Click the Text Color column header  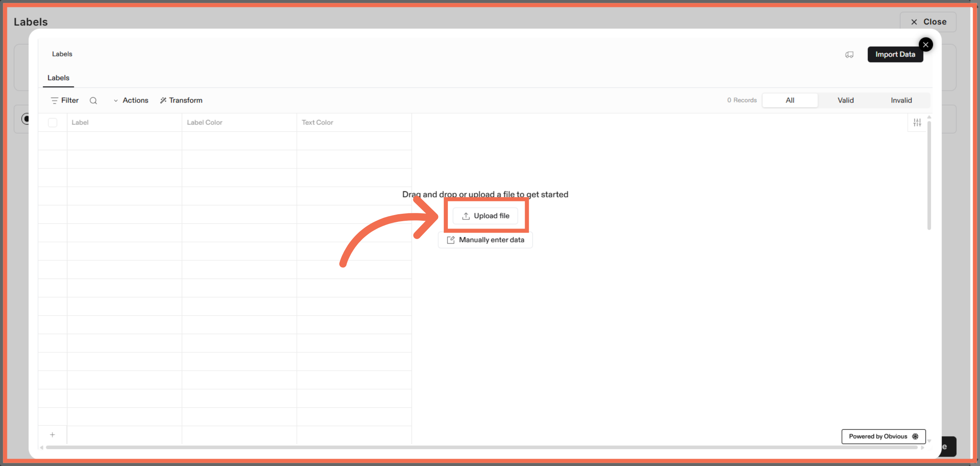[317, 122]
